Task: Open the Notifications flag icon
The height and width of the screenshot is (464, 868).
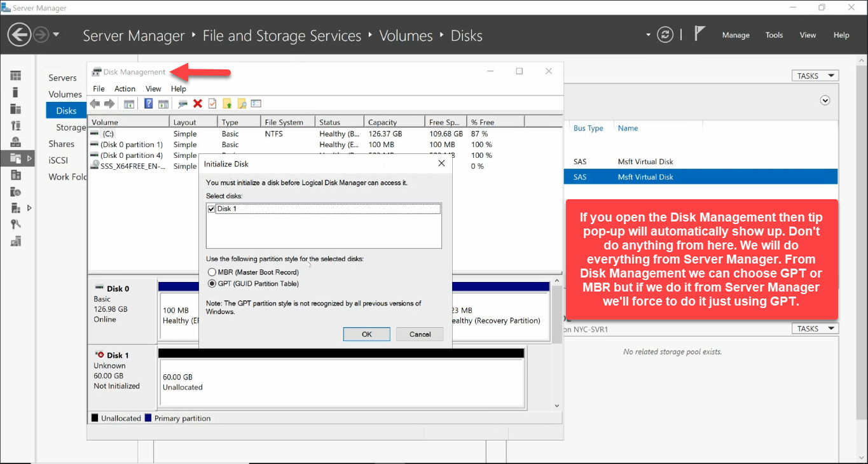Action: pyautogui.click(x=699, y=34)
